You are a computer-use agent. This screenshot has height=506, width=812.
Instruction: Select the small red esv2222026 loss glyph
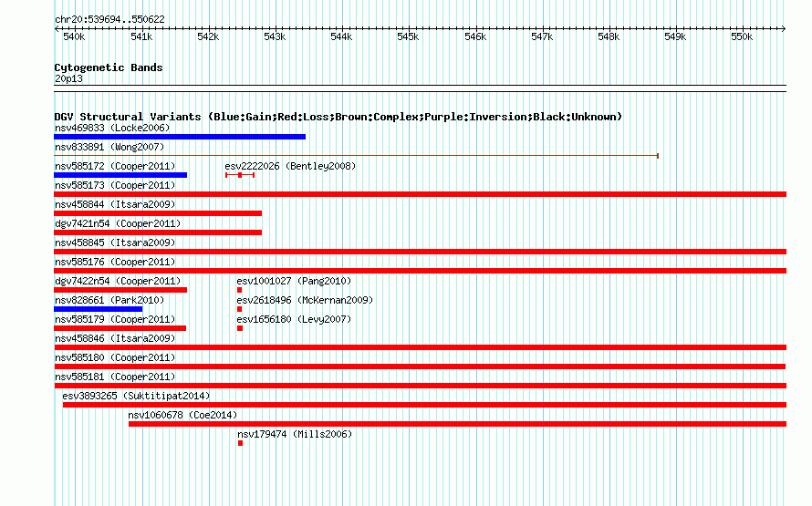tap(240, 175)
